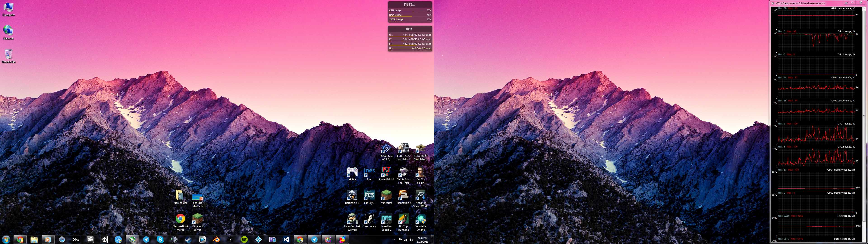The width and height of the screenshot is (868, 244).
Task: Launch the PlanetSide 2 shortcut
Action: tap(403, 197)
